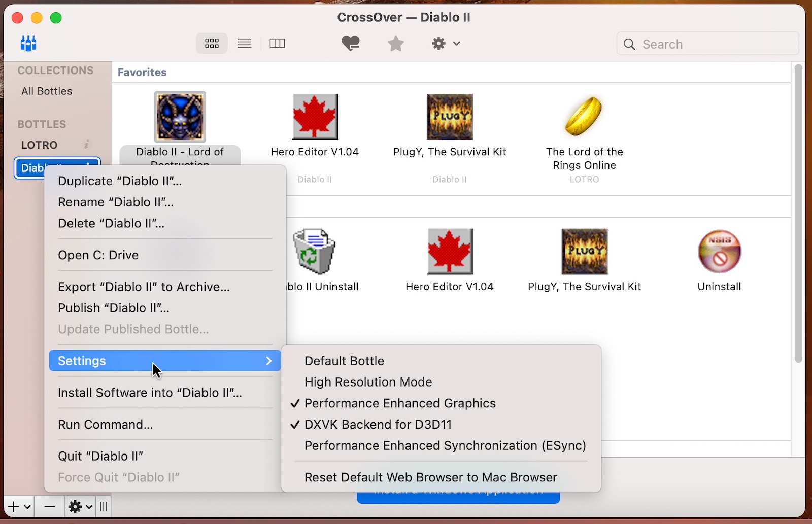Open the bottom gear bottle actions dropdown
This screenshot has height=524, width=812.
[x=80, y=507]
